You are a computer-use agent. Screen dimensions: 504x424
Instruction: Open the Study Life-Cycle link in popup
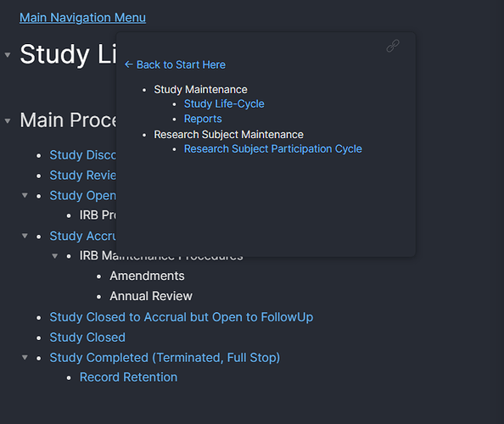224,103
